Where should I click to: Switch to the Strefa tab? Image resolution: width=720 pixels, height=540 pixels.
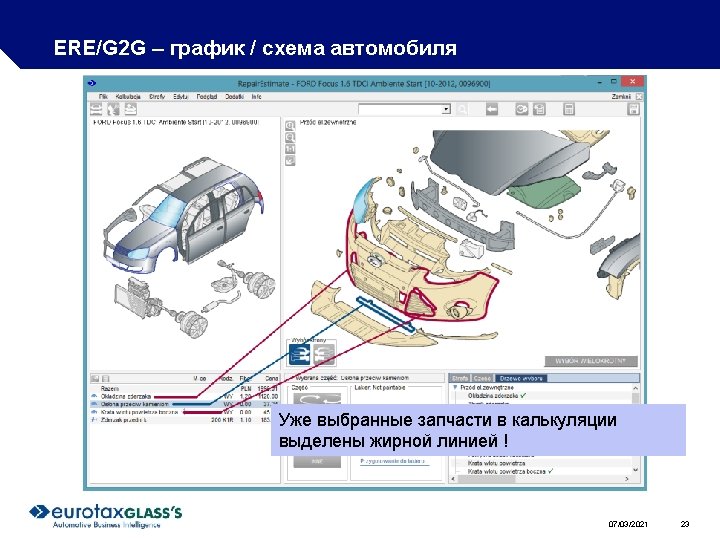[x=460, y=378]
